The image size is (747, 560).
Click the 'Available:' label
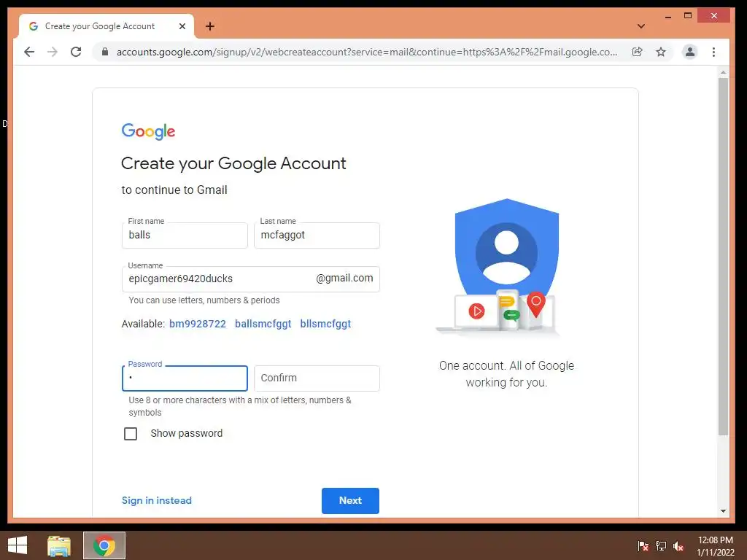pyautogui.click(x=143, y=324)
